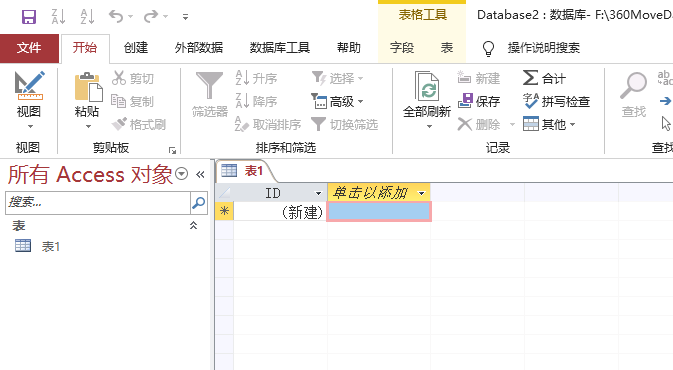This screenshot has width=673, height=370.
Task: Click the Paste clipboard icon
Action: tap(88, 87)
